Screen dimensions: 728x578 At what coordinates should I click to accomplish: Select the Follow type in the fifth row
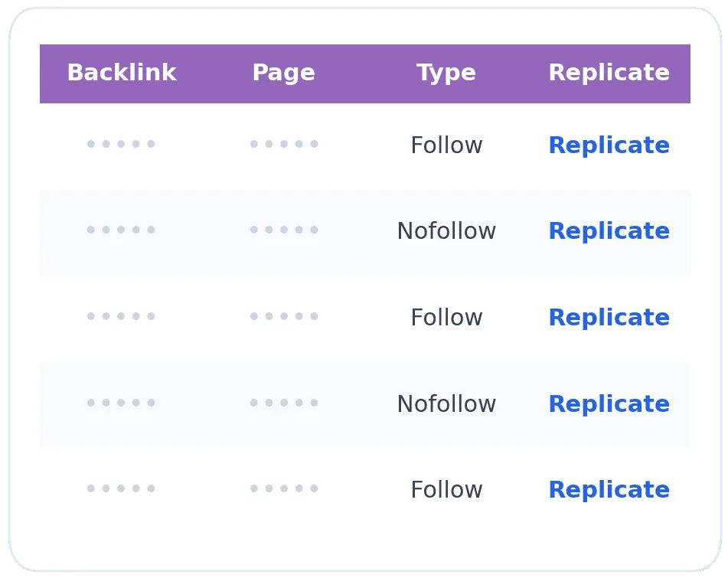(x=446, y=490)
